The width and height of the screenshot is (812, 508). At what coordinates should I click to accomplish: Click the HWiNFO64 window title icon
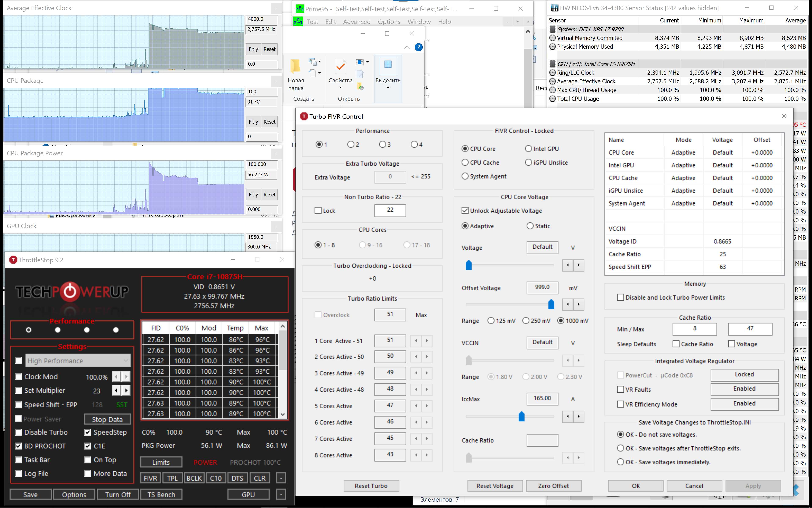click(554, 8)
